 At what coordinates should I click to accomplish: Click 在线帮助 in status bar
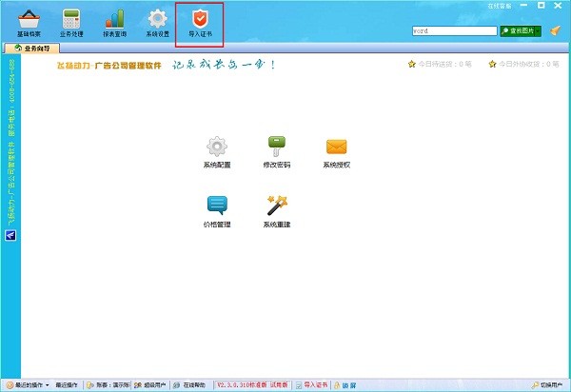coord(189,385)
